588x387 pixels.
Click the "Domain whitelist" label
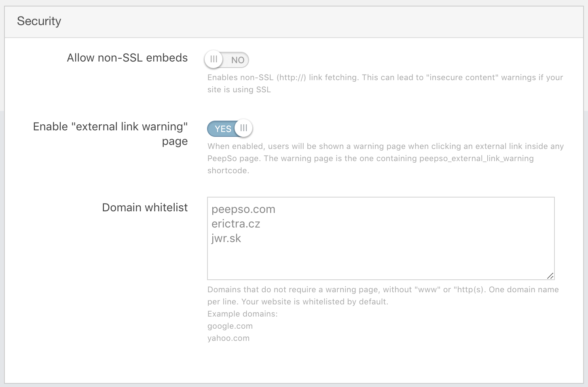click(x=145, y=208)
